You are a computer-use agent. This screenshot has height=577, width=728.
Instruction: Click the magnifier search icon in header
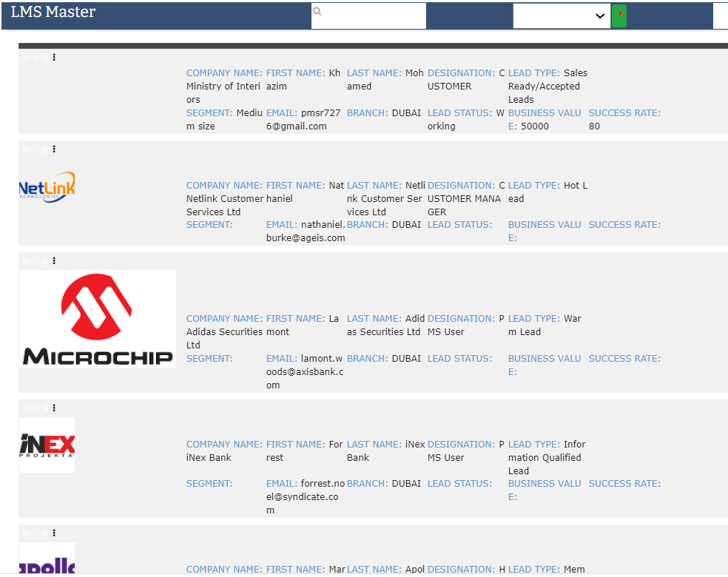(x=317, y=12)
